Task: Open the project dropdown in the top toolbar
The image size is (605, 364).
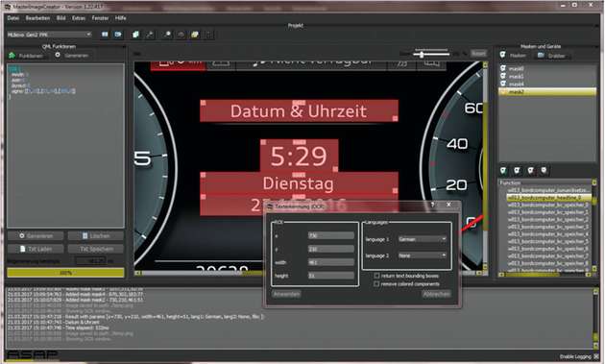Action: 49,35
